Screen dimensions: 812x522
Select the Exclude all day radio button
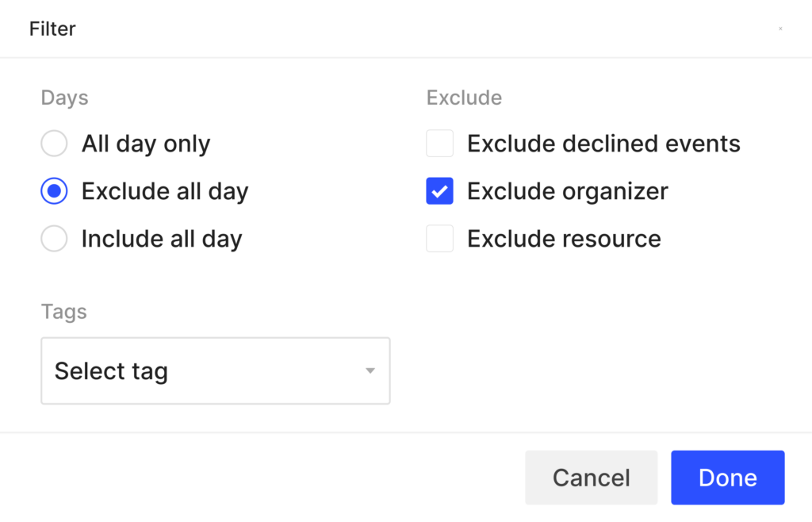pyautogui.click(x=54, y=191)
